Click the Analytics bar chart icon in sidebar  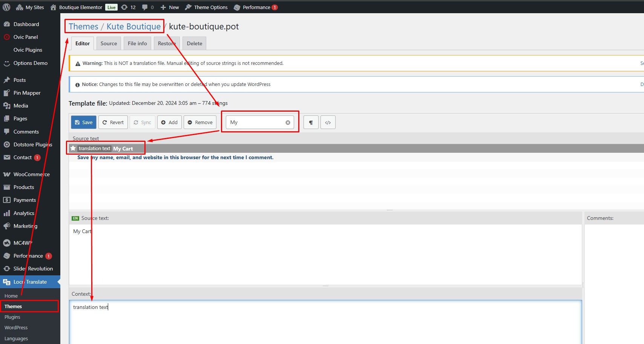(6, 213)
